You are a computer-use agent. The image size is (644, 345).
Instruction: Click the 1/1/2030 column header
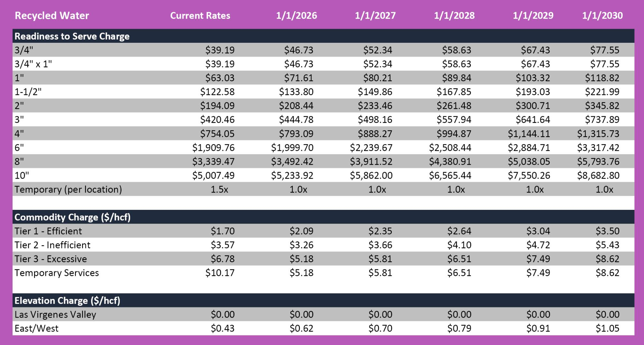tap(602, 15)
